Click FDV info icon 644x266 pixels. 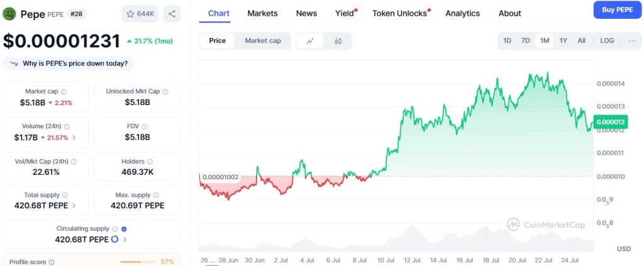click(x=145, y=126)
